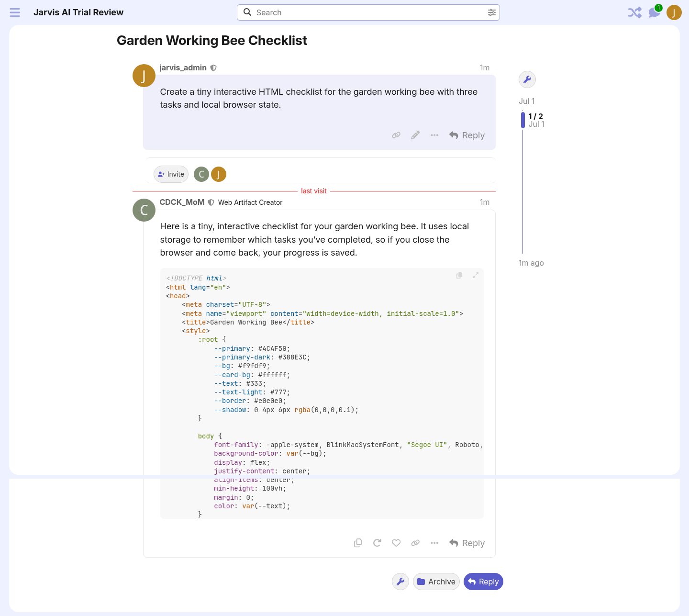Viewport: 689px width, 616px height.
Task: Click the 1m timestamp on CDCK_MoM's post
Action: click(485, 202)
